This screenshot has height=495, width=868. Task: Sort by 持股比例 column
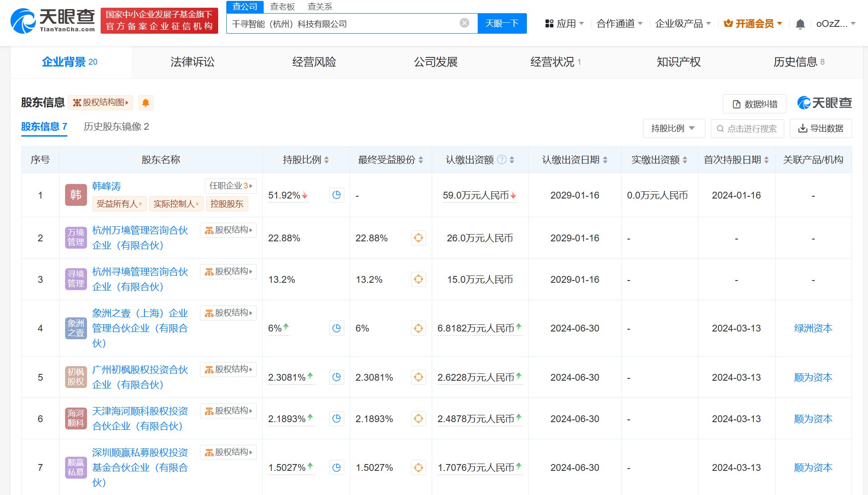point(327,160)
